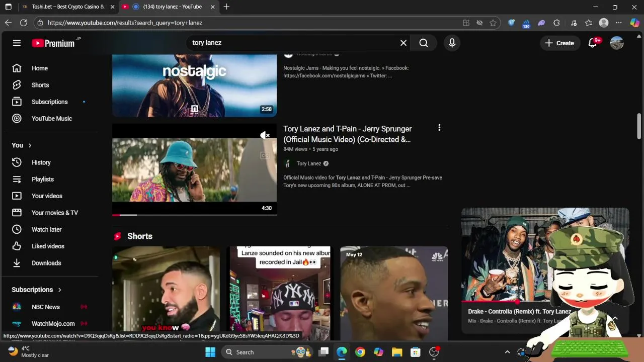
Task: Run search with the magnifier button
Action: (x=424, y=43)
